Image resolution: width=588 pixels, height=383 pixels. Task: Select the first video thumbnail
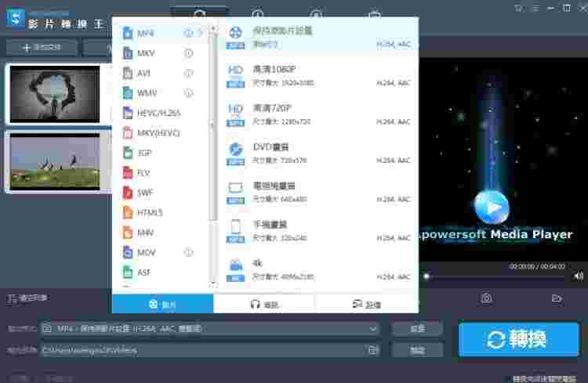click(55, 94)
